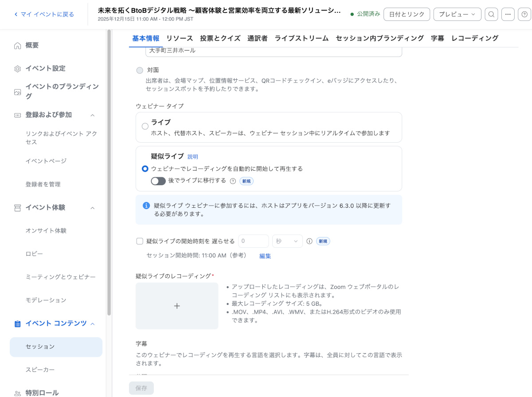Screen dimensions: 532x397
Task: Open the 通訳者 tab
Action: coord(258,39)
